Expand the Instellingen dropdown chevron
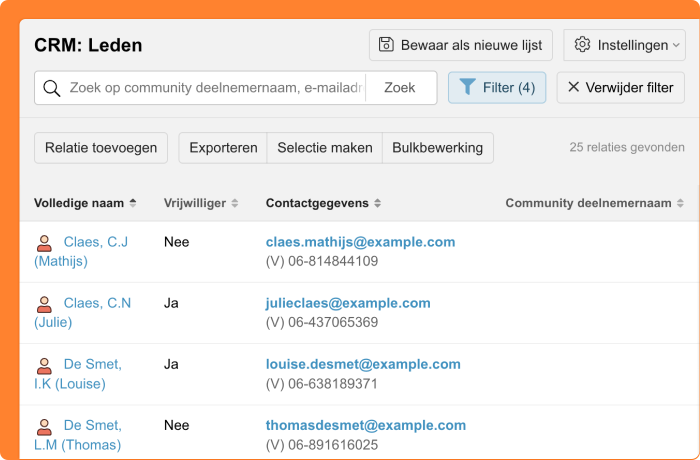The image size is (700, 460). (676, 45)
